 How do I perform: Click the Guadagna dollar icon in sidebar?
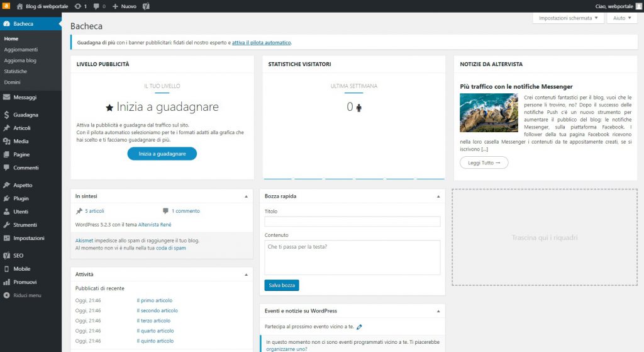pyautogui.click(x=6, y=115)
